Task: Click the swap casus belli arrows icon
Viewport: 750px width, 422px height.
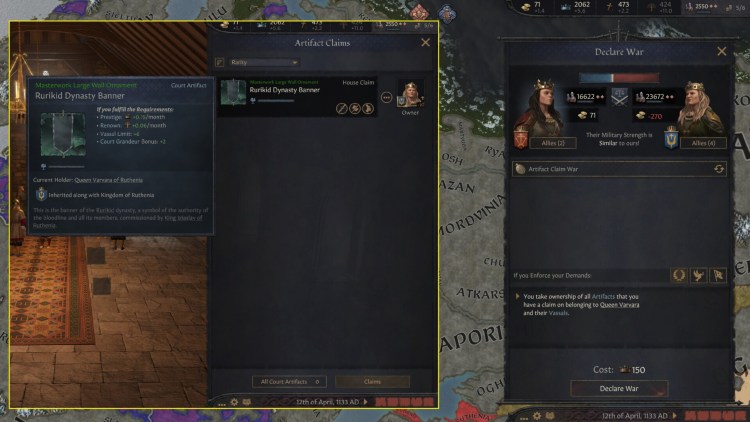Action: click(x=718, y=169)
